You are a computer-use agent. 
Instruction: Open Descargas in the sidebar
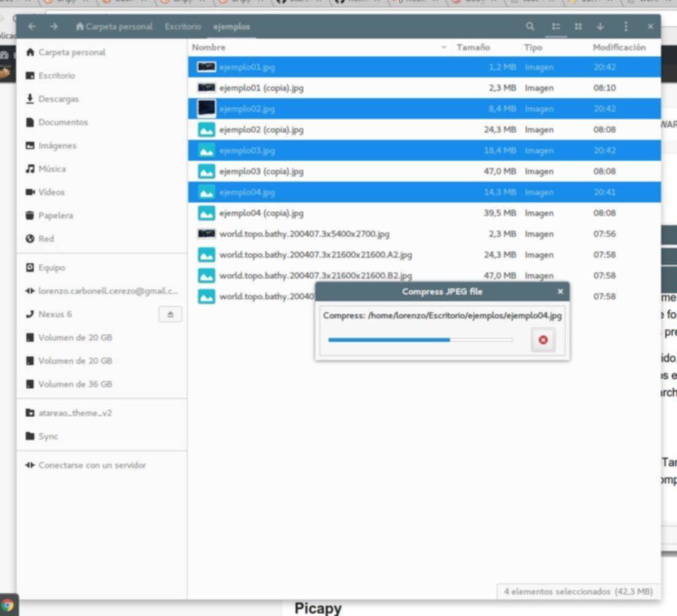tap(58, 99)
